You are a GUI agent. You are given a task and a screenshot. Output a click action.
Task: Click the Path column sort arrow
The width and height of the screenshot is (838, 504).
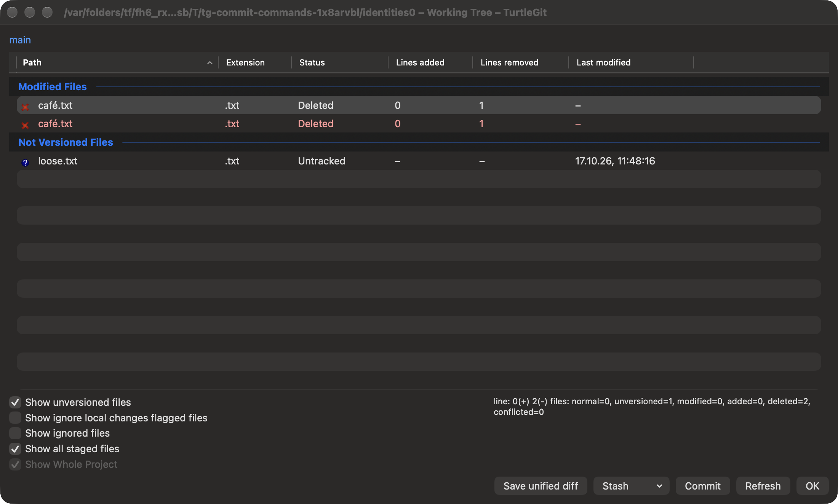(209, 63)
